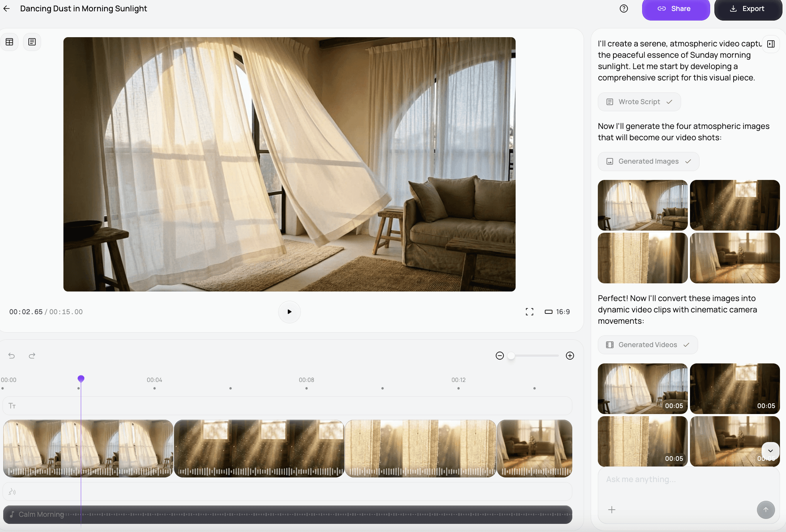Expand the Generated Images step
This screenshot has width=786, height=532.
(648, 162)
